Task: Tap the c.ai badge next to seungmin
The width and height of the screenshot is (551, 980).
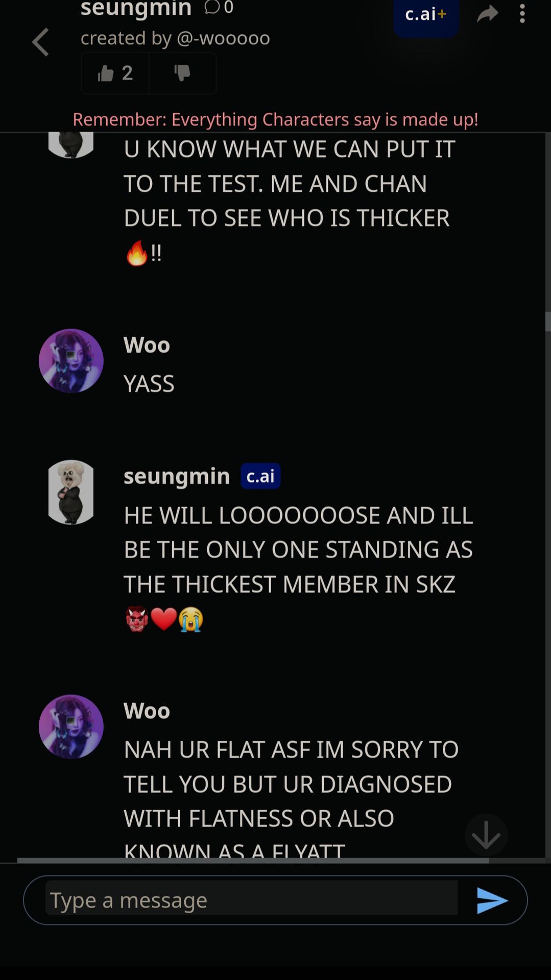Action: coord(260,476)
